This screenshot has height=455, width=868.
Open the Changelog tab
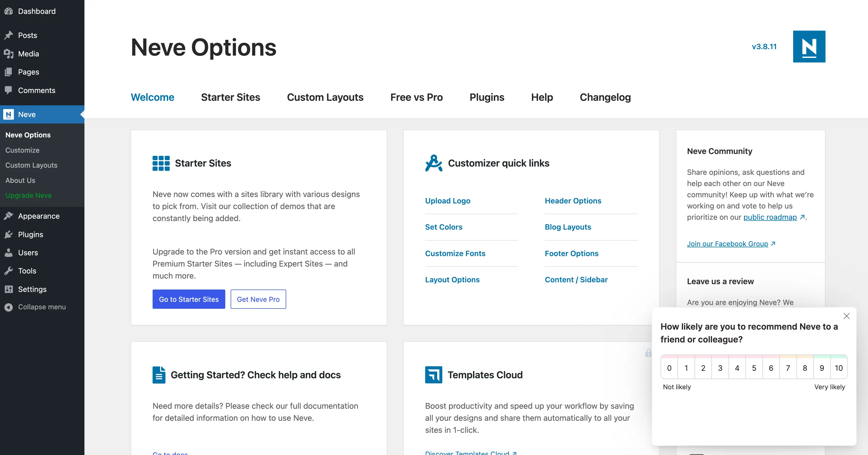pyautogui.click(x=605, y=97)
